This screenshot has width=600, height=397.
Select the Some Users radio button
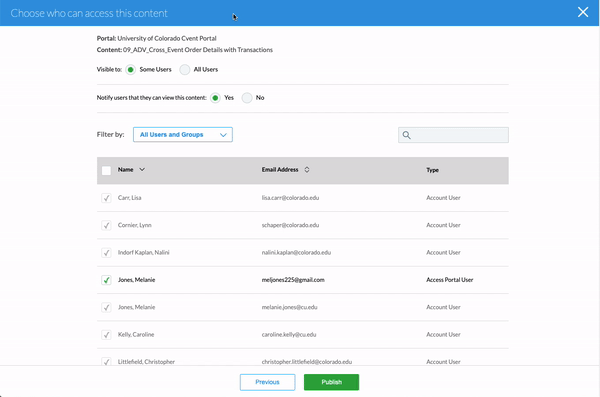click(130, 70)
